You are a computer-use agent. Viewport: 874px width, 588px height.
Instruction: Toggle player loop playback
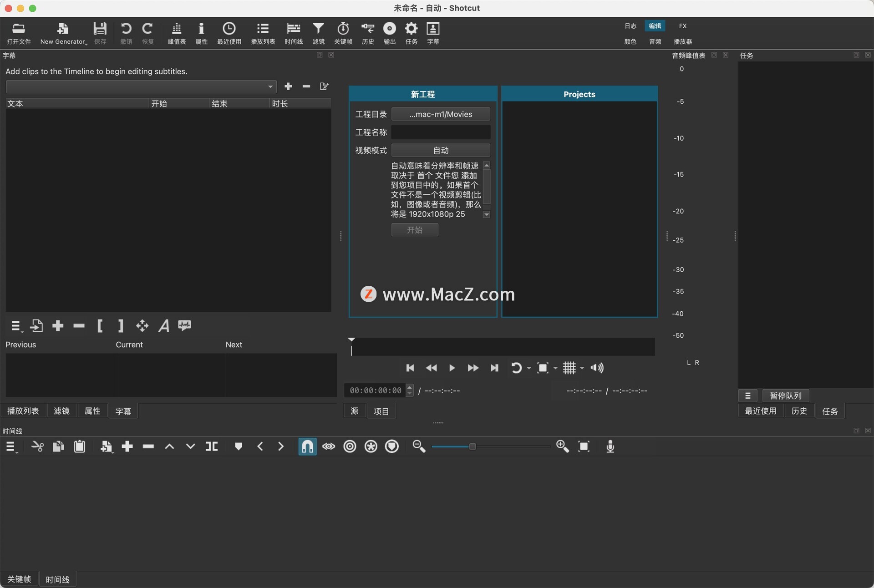click(516, 368)
